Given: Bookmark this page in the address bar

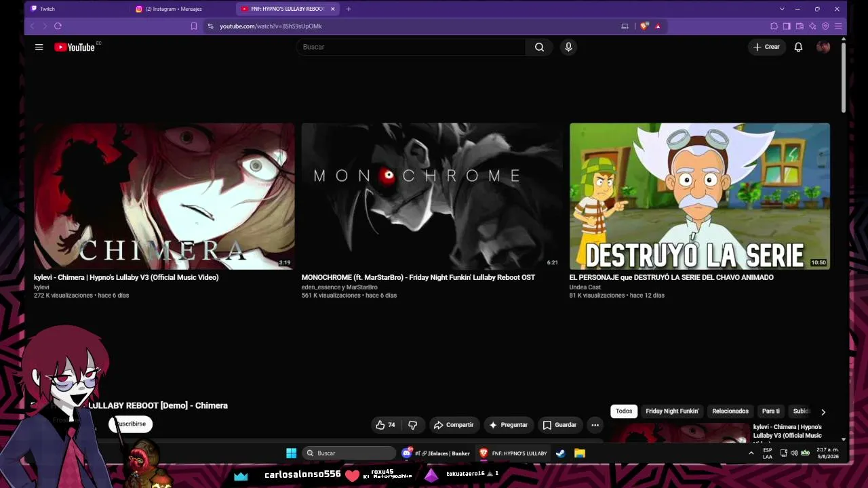Looking at the screenshot, I should tap(194, 26).
